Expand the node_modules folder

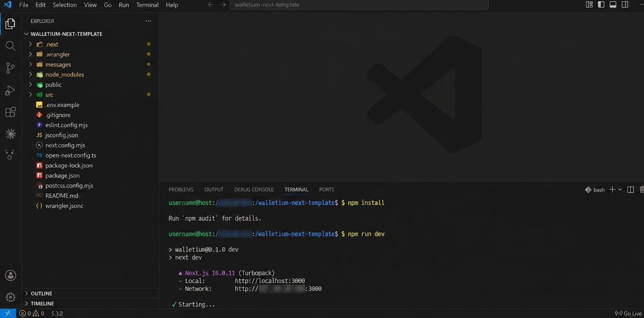coord(90,75)
